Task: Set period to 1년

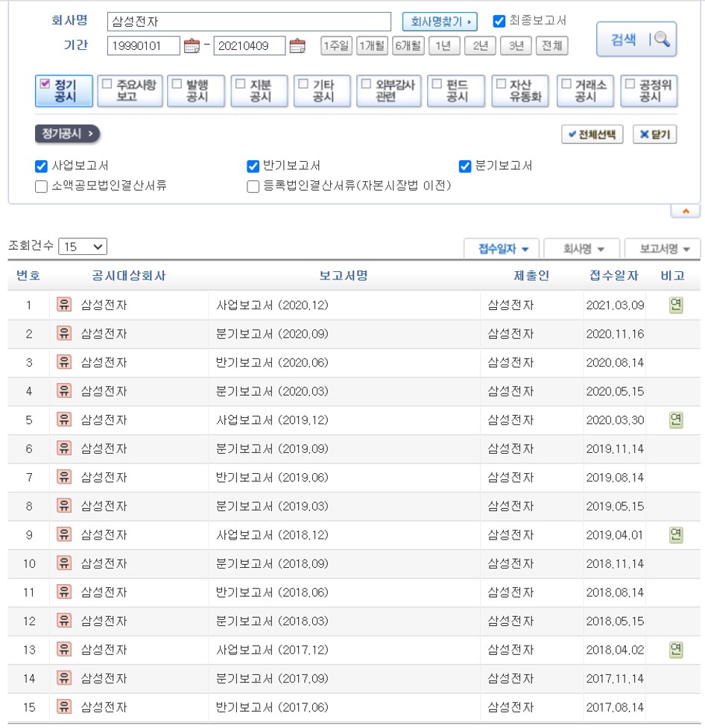Action: pyautogui.click(x=444, y=46)
